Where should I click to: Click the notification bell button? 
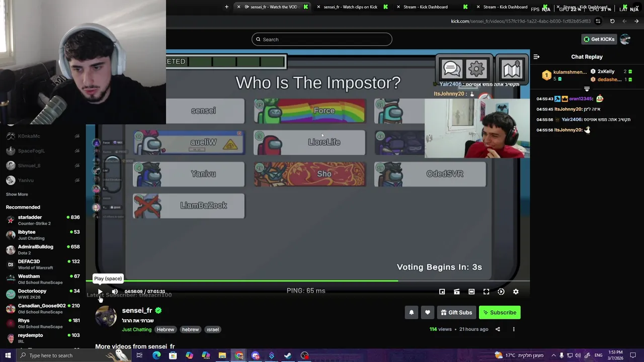point(412,312)
